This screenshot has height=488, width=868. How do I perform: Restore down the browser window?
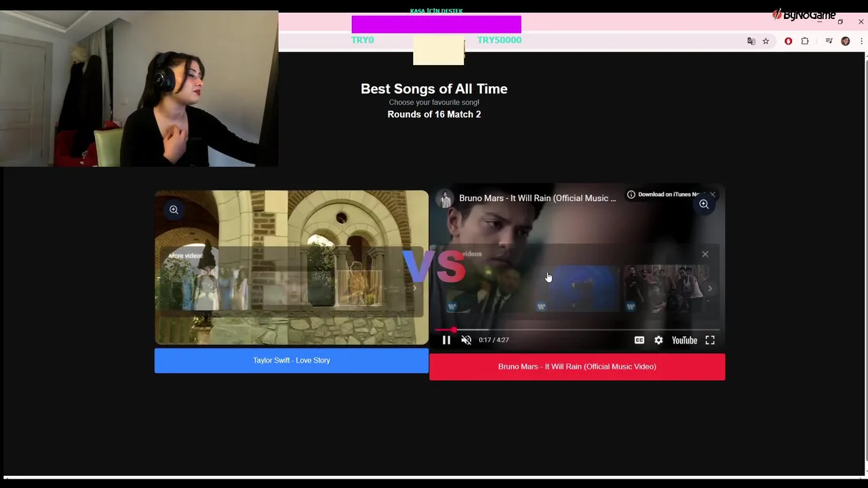(840, 22)
